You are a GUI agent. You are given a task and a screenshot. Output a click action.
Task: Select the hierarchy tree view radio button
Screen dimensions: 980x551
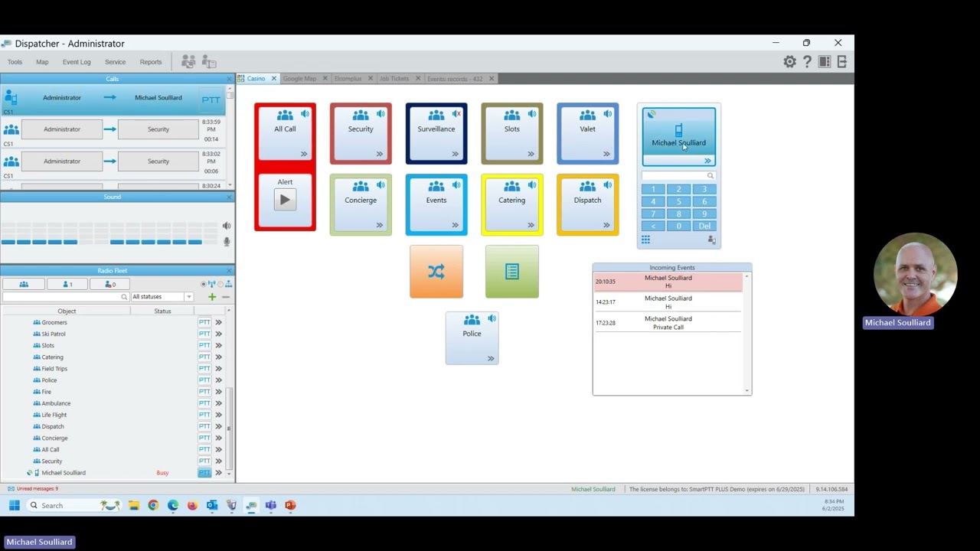[221, 284]
